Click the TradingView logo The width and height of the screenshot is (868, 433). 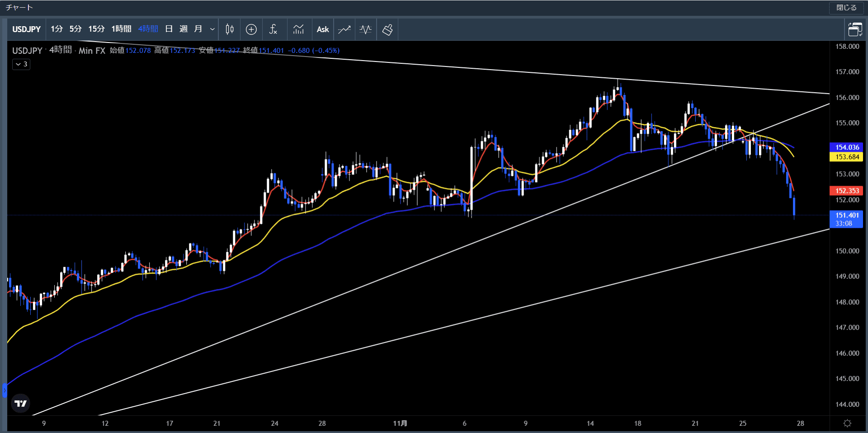pos(20,403)
